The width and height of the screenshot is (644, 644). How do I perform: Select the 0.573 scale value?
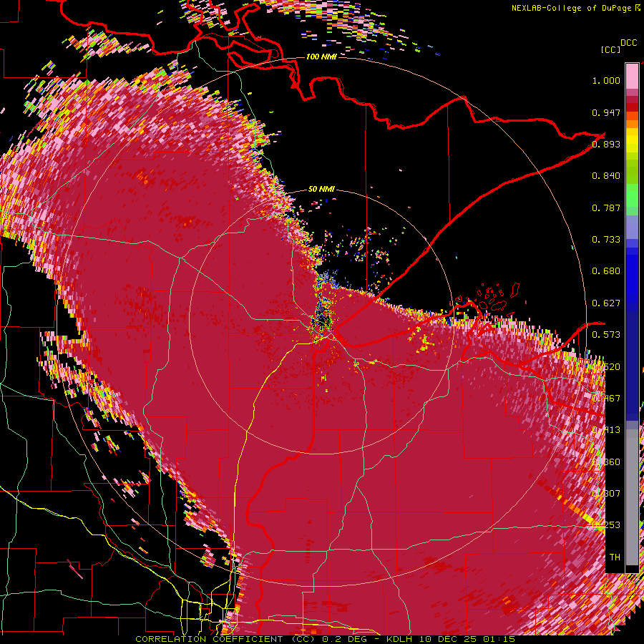606,335
